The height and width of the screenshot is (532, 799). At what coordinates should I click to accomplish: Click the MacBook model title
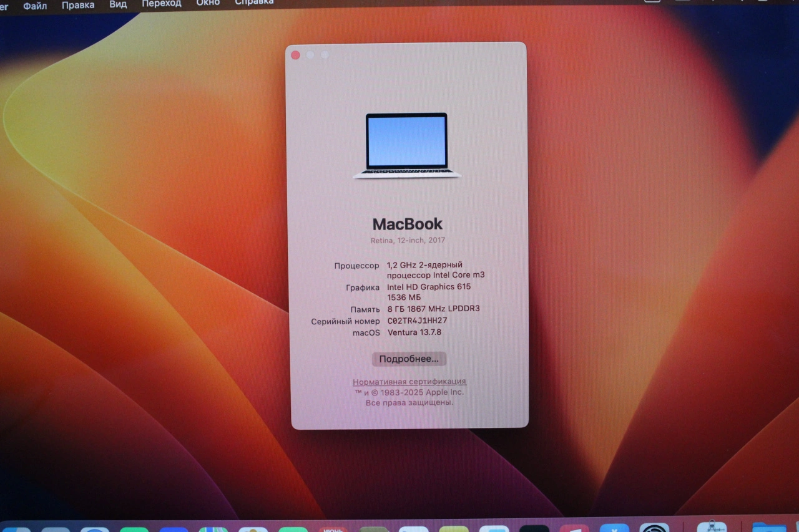click(x=408, y=224)
